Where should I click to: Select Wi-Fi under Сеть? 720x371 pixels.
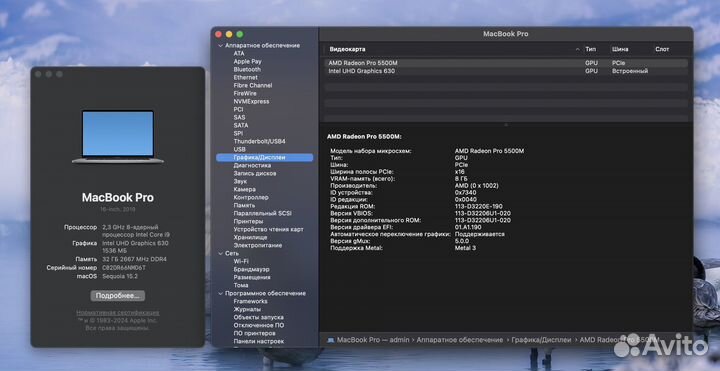coord(241,261)
